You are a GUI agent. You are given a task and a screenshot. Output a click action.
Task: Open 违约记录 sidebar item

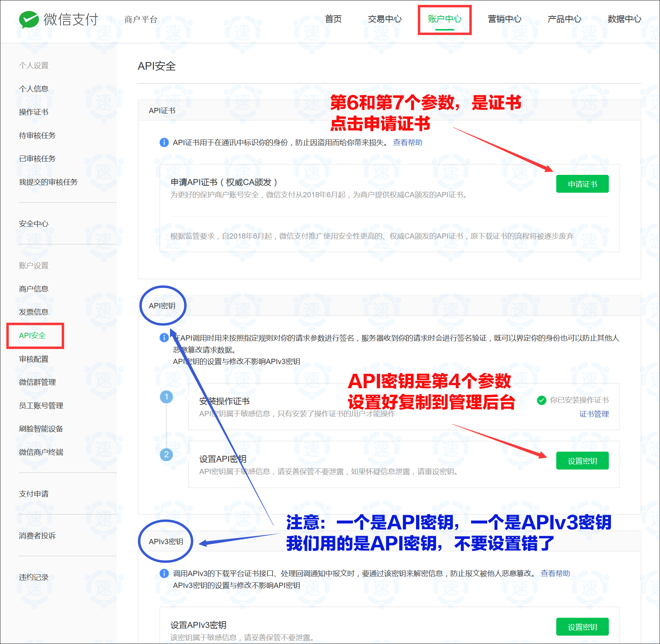coord(34,577)
